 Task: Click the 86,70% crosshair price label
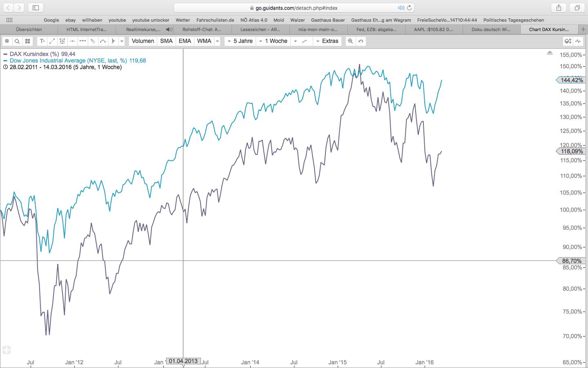point(571,261)
